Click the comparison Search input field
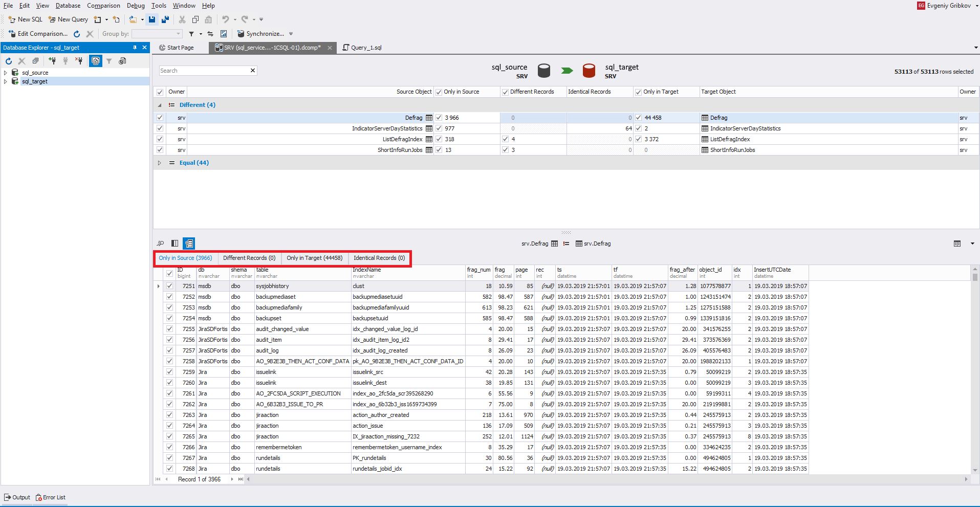 pos(204,71)
